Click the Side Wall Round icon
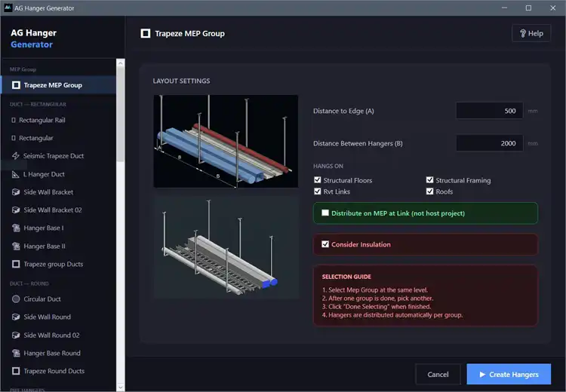The width and height of the screenshot is (566, 392). coord(16,317)
